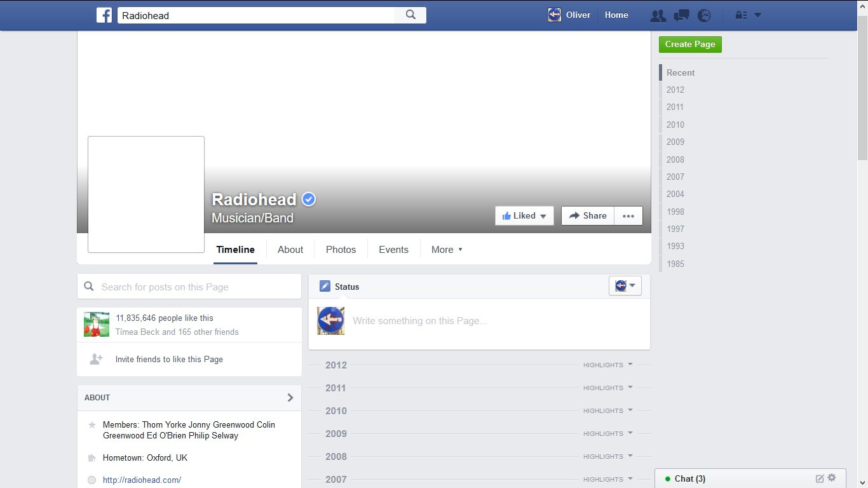
Task: Open the radiohead.com website link
Action: (142, 480)
